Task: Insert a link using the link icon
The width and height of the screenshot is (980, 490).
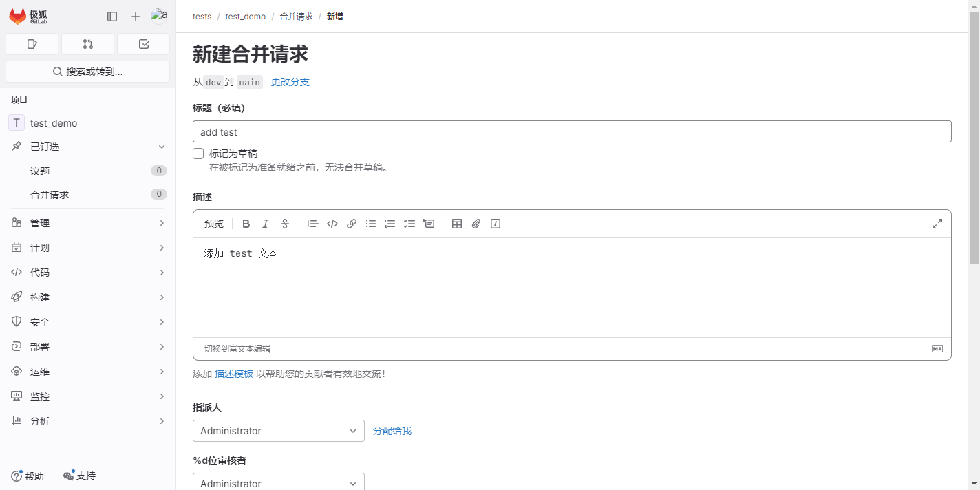Action: tap(352, 224)
